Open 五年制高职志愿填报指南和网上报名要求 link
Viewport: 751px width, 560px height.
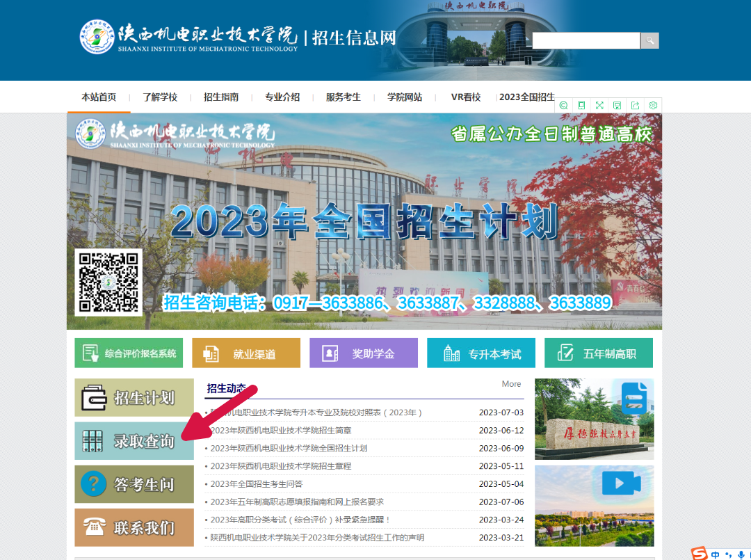297,502
